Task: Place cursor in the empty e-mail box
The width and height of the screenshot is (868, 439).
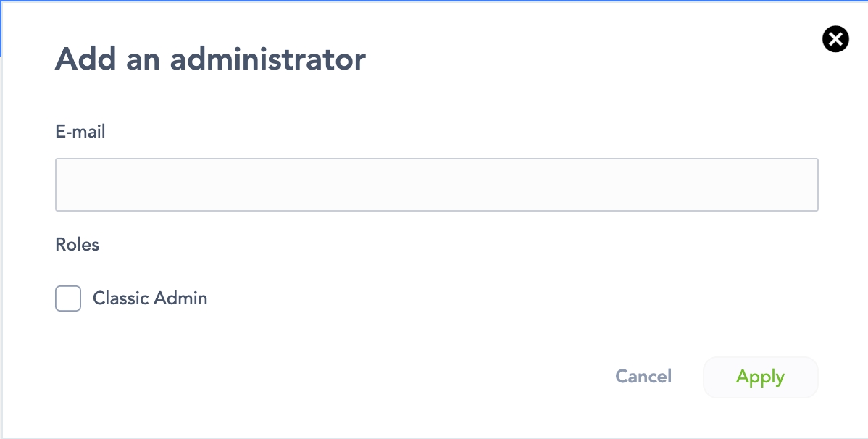Action: (436, 185)
